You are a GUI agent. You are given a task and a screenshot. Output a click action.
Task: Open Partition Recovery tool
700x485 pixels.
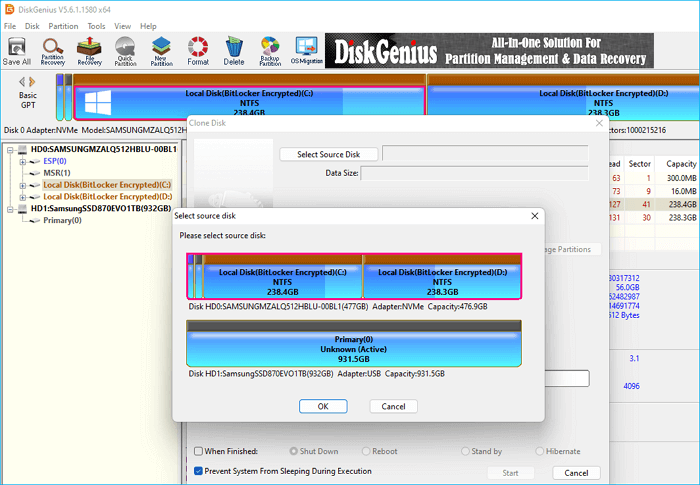click(53, 51)
